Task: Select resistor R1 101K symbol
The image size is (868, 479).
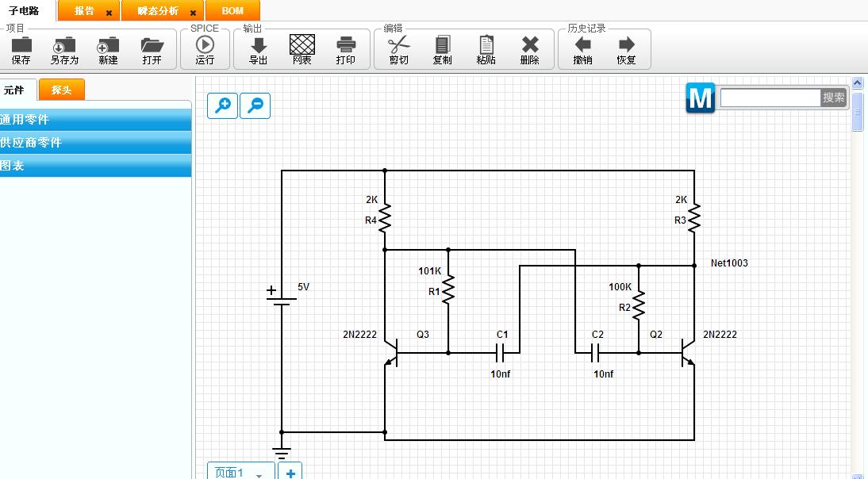Action: pyautogui.click(x=448, y=289)
